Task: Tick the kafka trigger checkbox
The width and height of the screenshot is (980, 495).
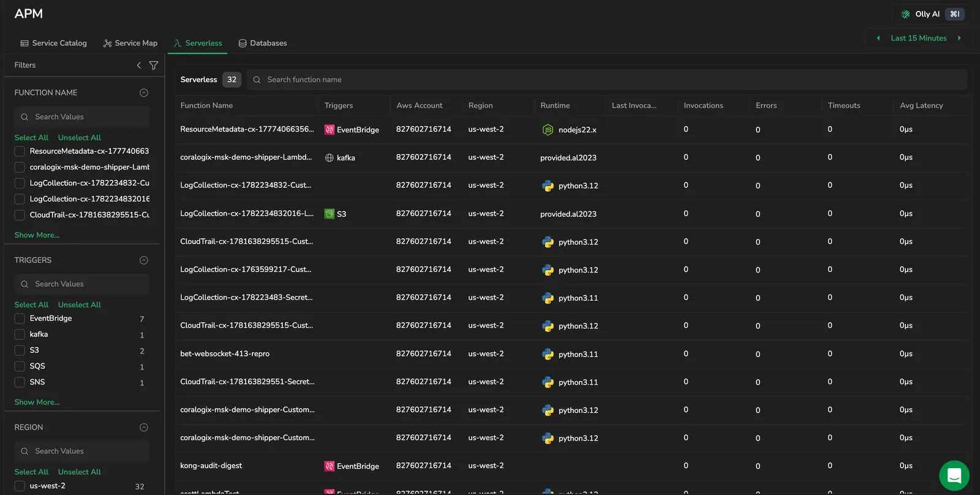Action: click(x=20, y=334)
